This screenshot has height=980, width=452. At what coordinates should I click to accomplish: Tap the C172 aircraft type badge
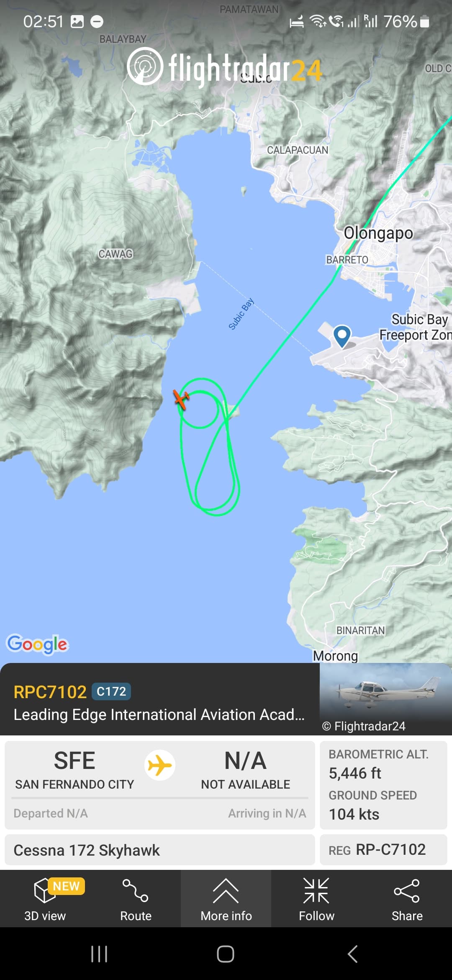(111, 691)
